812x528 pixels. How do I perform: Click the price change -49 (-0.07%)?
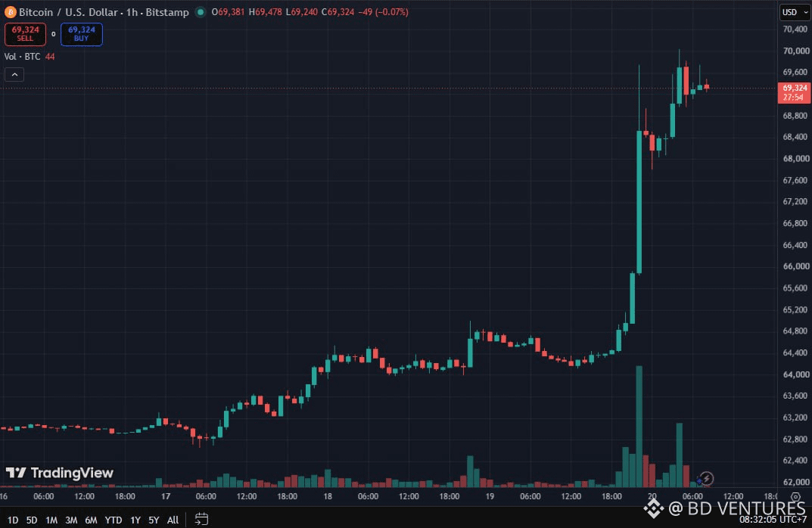(x=383, y=12)
